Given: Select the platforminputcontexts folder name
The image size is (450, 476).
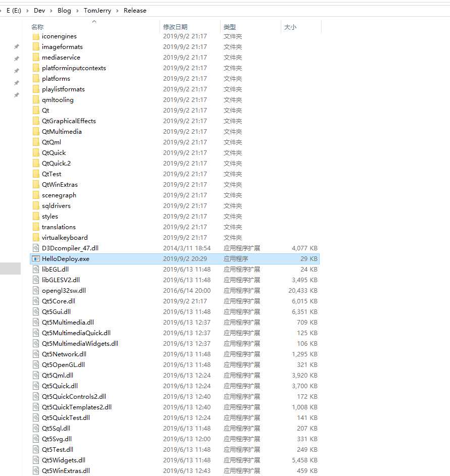Looking at the screenshot, I should (74, 68).
